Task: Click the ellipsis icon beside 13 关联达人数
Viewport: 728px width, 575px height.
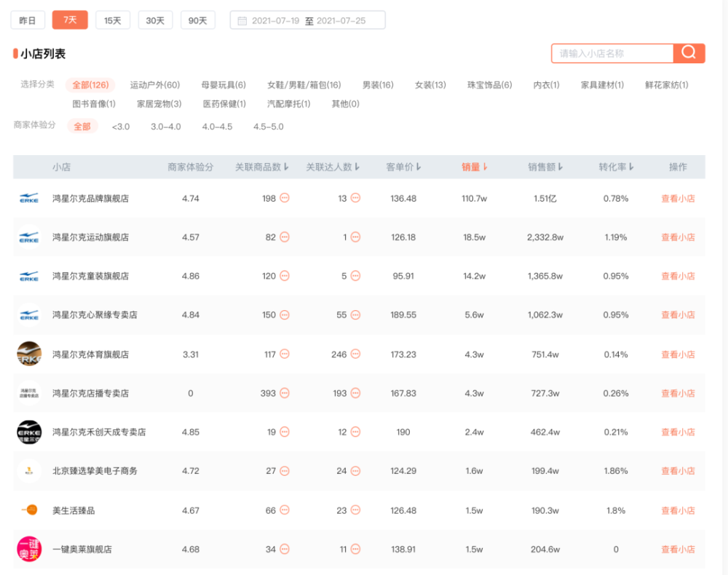Action: (x=355, y=197)
